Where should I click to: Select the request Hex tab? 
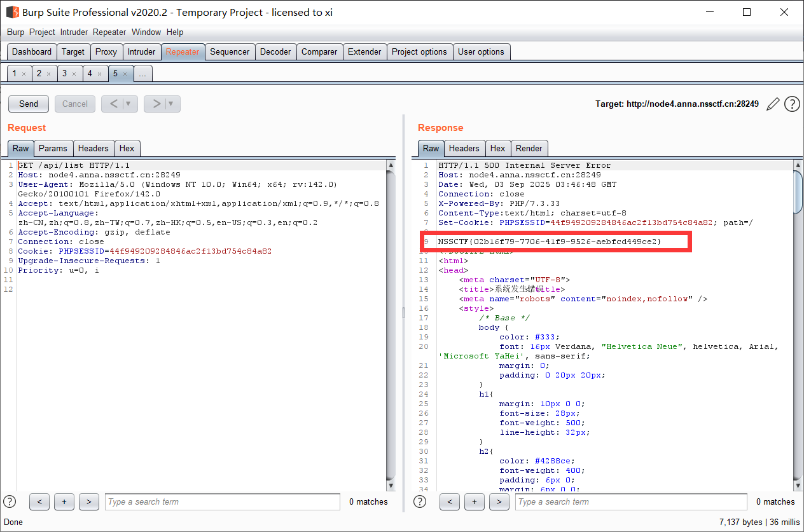pos(127,148)
